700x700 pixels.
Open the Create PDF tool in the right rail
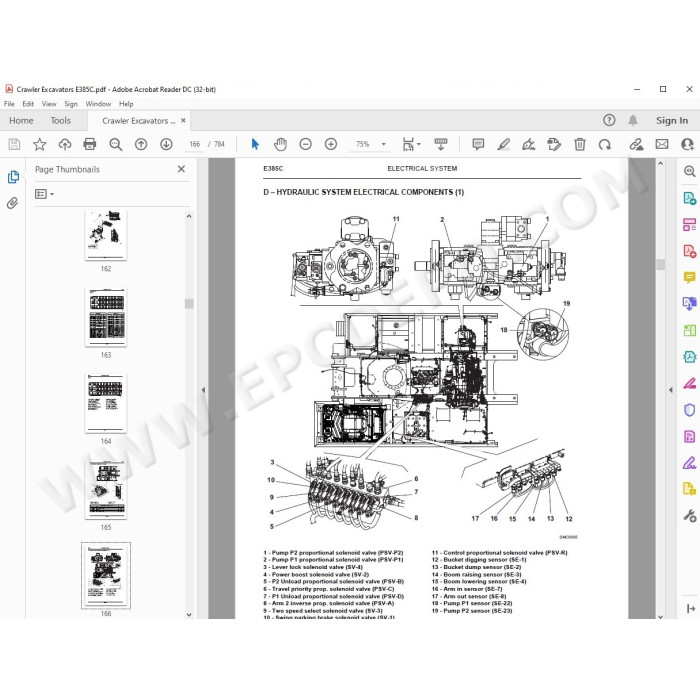click(x=690, y=251)
